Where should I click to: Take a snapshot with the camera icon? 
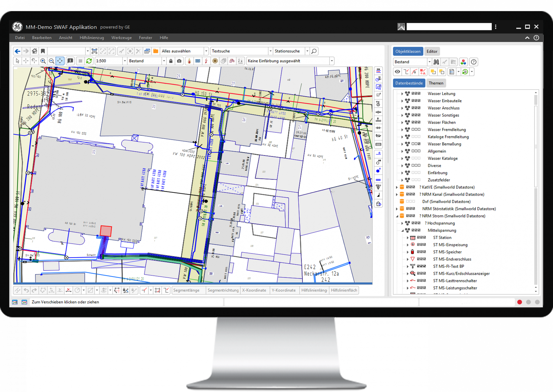179,61
